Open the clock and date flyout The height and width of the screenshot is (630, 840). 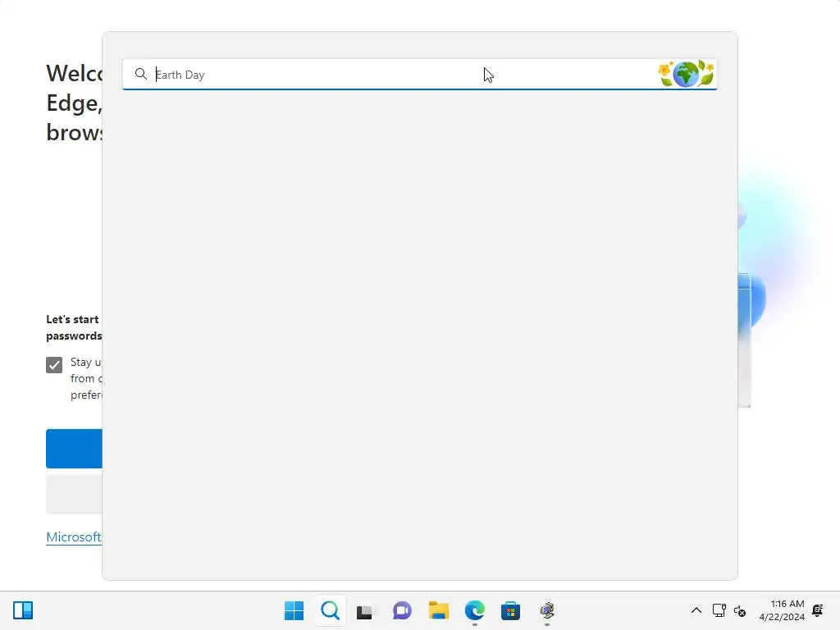782,610
